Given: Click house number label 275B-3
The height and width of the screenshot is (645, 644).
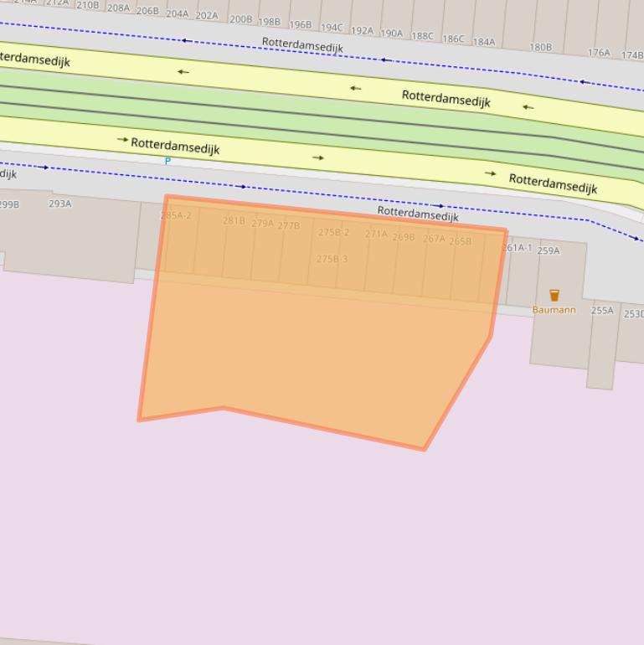Looking at the screenshot, I should 332,260.
